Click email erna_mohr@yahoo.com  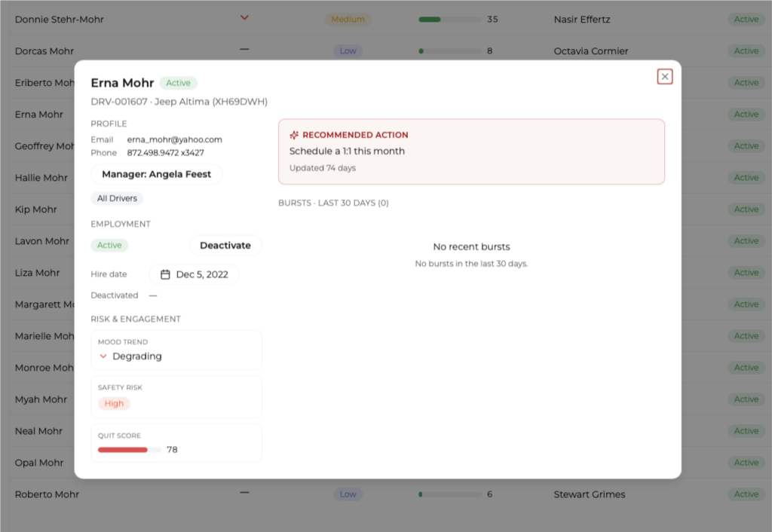[174, 139]
